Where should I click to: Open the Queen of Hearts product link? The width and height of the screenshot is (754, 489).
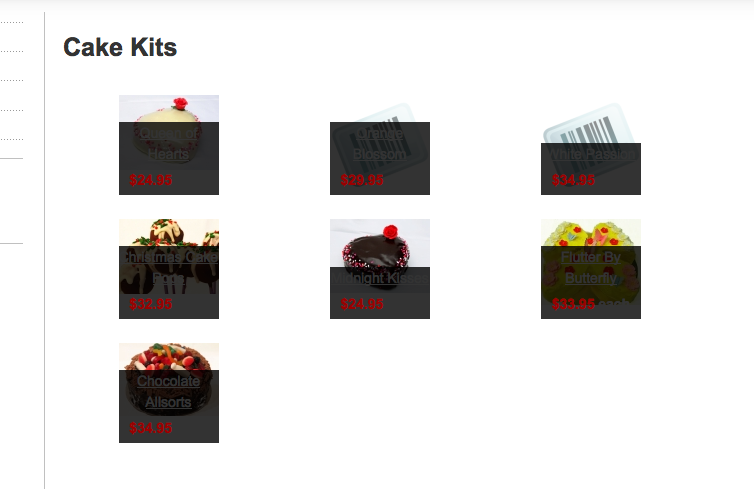coord(168,143)
